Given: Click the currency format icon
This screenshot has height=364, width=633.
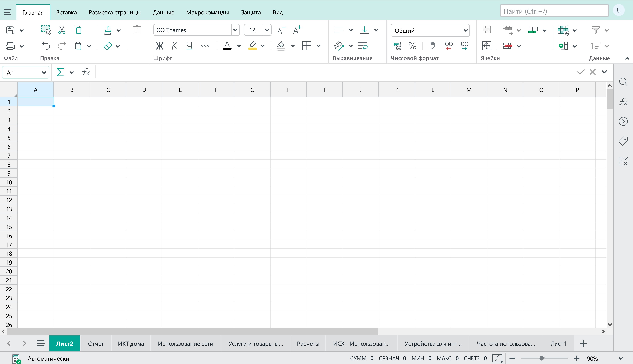Looking at the screenshot, I should tap(397, 46).
